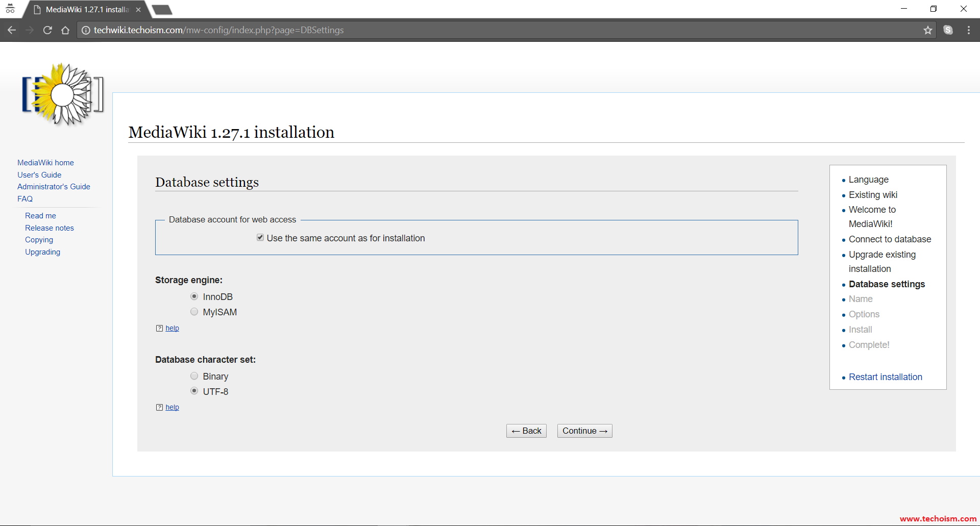Open FAQ link in sidebar

point(25,199)
